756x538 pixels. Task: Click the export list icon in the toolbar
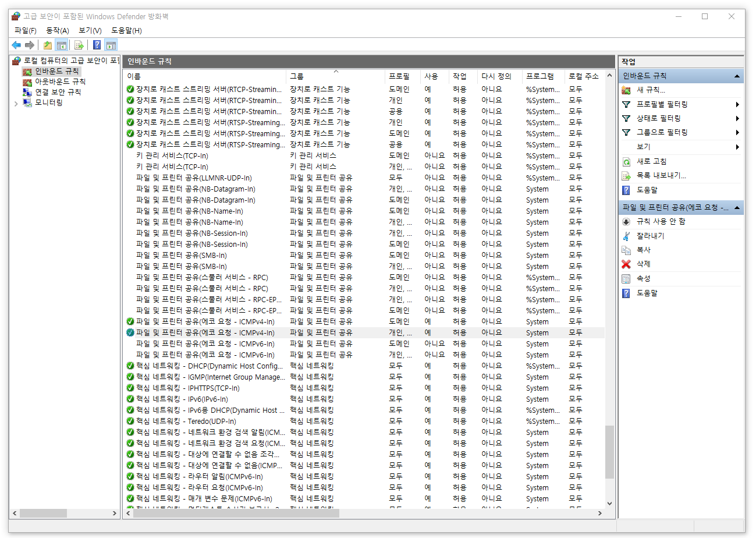79,45
